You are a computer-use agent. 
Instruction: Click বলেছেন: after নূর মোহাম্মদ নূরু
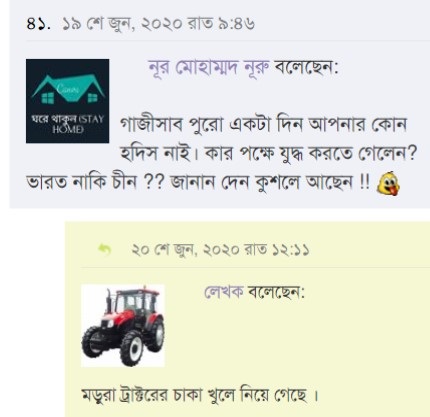tap(306, 68)
